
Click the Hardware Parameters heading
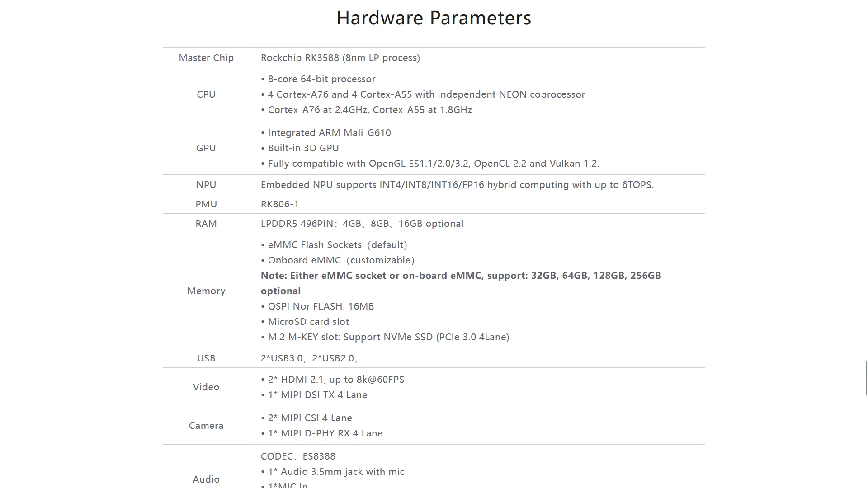[434, 18]
